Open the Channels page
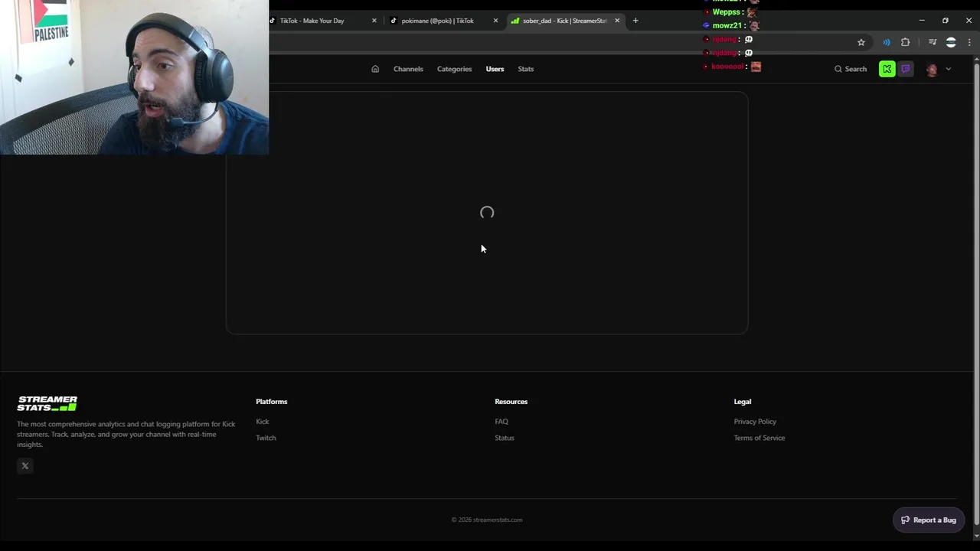Screen dimensions: 980x551 408,69
